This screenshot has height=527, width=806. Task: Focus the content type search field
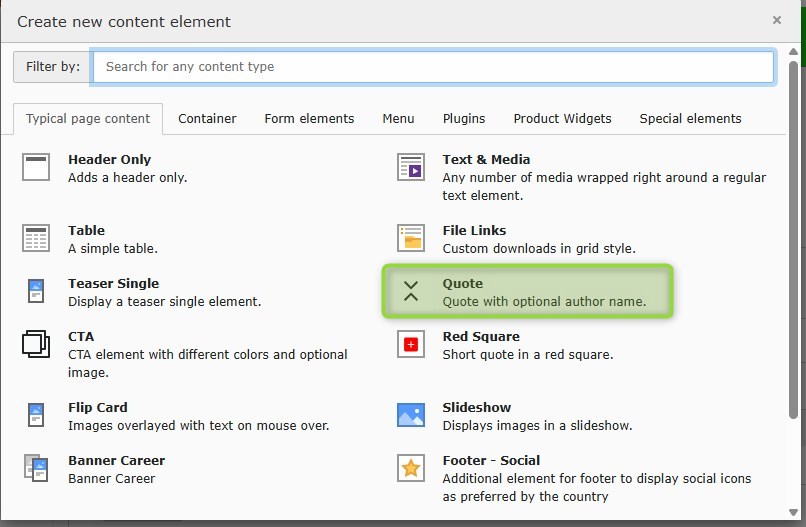pyautogui.click(x=433, y=67)
